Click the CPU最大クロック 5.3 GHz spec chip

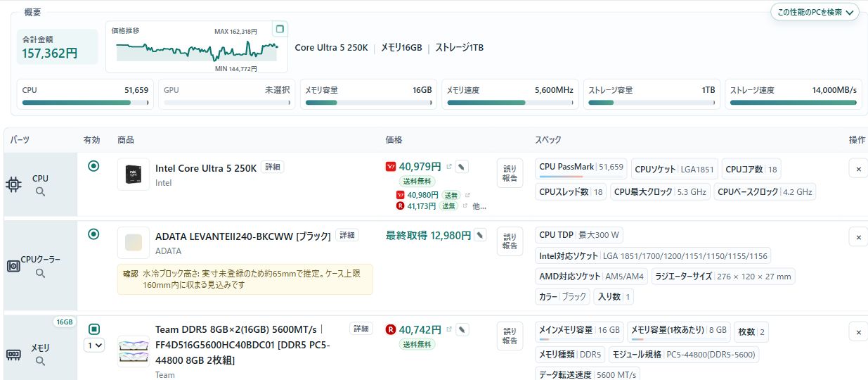pyautogui.click(x=661, y=192)
